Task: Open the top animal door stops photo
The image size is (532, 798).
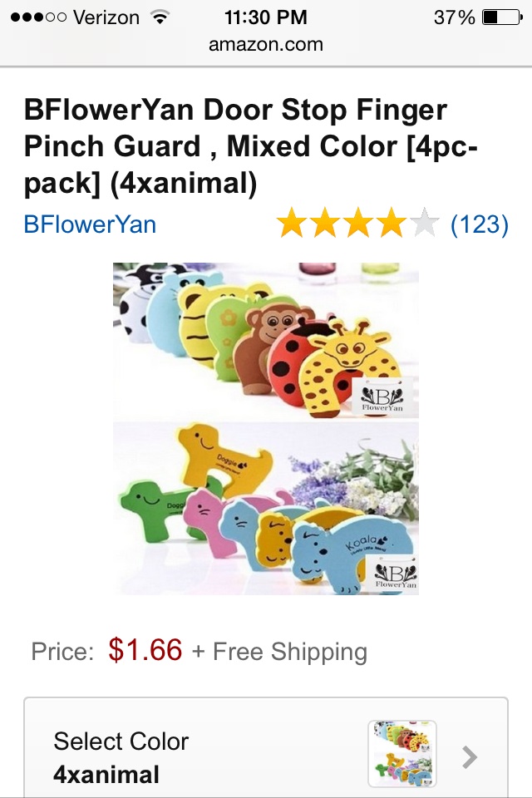Action: pyautogui.click(x=266, y=341)
